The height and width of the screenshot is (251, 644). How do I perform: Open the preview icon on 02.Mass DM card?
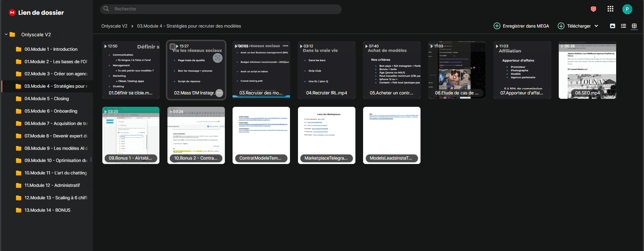click(217, 58)
